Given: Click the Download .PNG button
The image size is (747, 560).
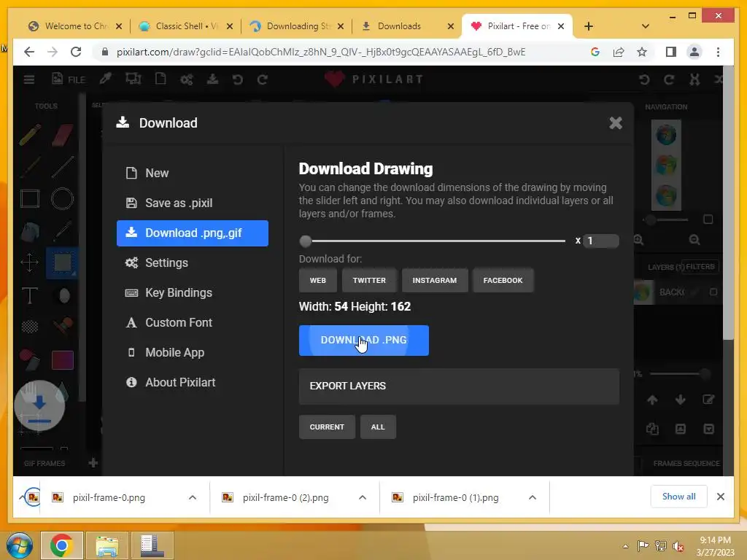Looking at the screenshot, I should pyautogui.click(x=363, y=340).
